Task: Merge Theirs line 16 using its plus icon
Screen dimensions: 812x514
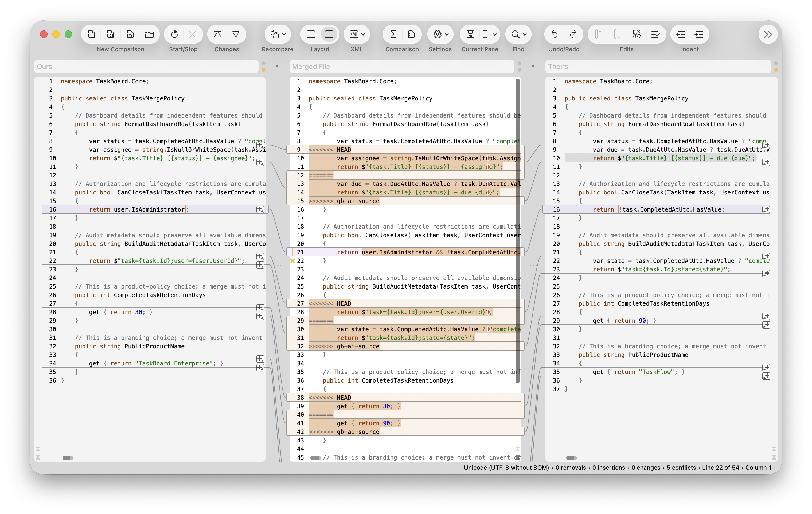Action: click(x=766, y=209)
